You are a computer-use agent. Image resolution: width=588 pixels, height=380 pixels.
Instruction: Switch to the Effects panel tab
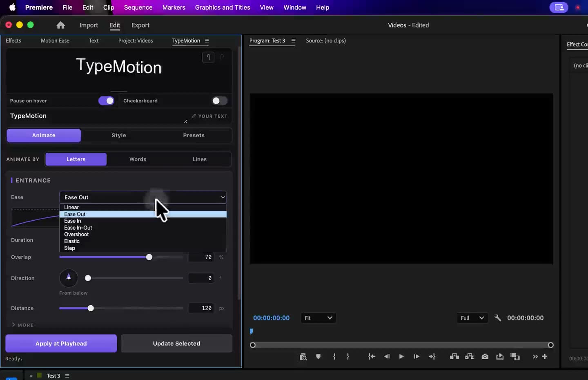pyautogui.click(x=13, y=41)
